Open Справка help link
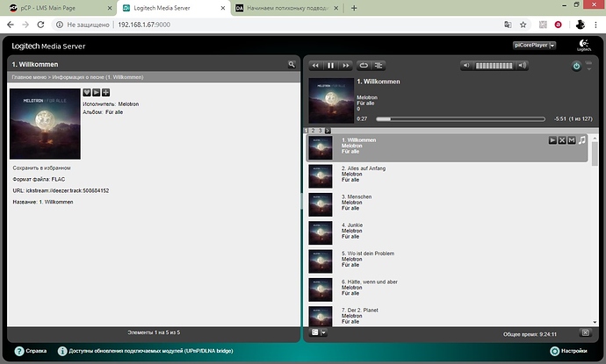606x364 pixels. [31, 351]
